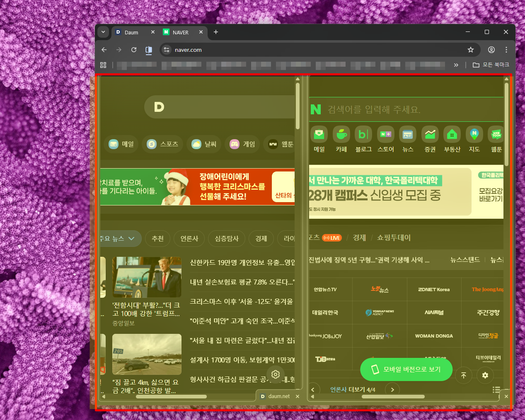Expand hidden bookmarks with the double chevron

coord(456,65)
